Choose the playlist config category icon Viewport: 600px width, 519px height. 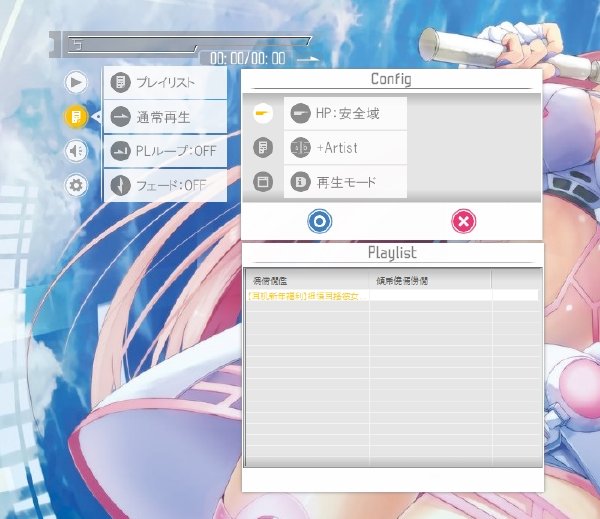click(x=263, y=147)
